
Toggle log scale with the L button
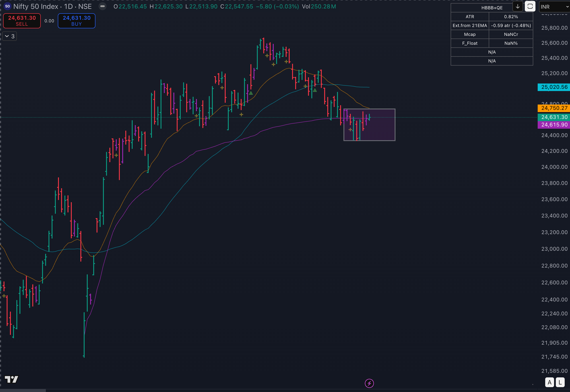560,382
